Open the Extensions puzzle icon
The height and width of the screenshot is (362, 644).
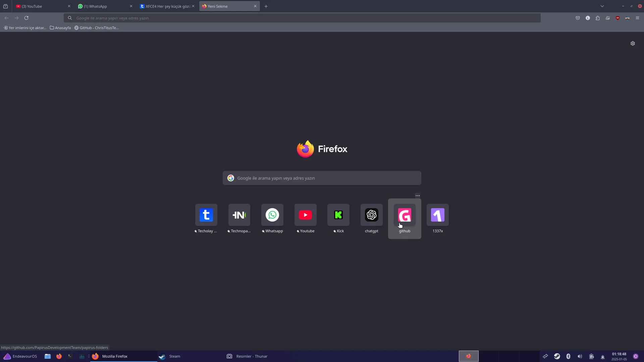pyautogui.click(x=598, y=18)
